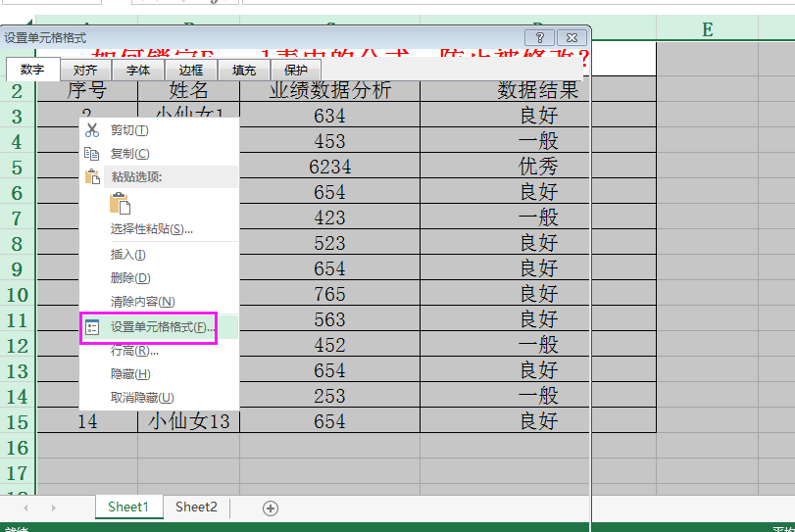Screen dimensions: 795x532
Task: Choose 插入(I) menu entry
Action: [x=159, y=255]
